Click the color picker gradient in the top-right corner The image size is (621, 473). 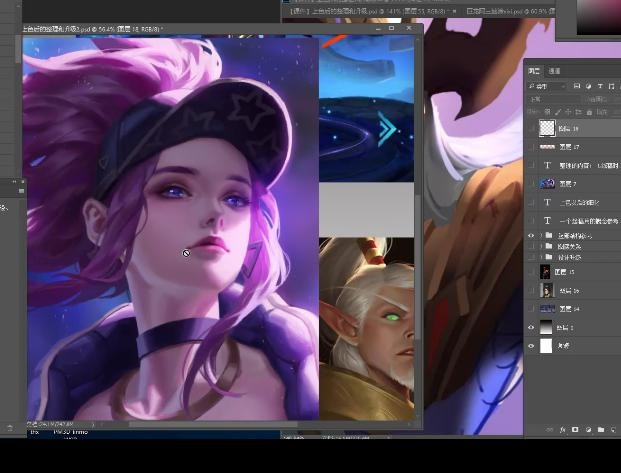click(600, 15)
